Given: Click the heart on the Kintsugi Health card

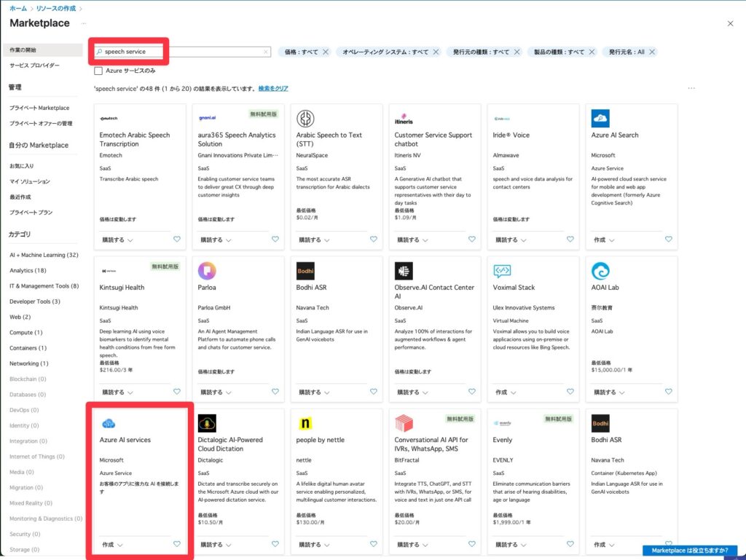Looking at the screenshot, I should coord(177,392).
